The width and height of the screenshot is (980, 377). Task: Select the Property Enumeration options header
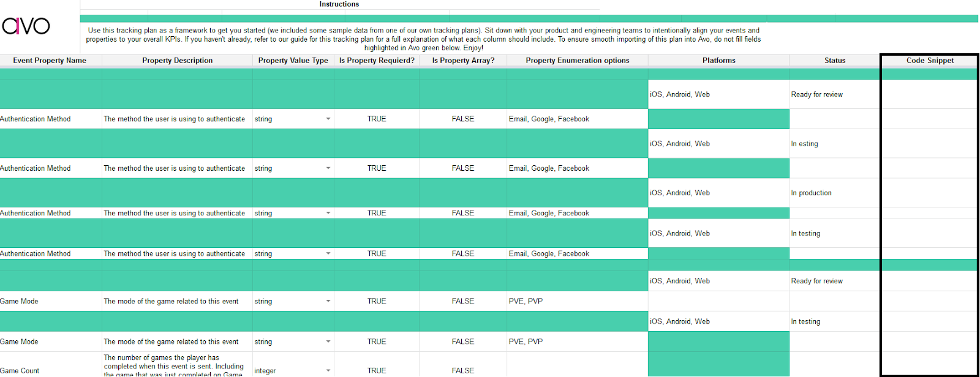pyautogui.click(x=578, y=61)
